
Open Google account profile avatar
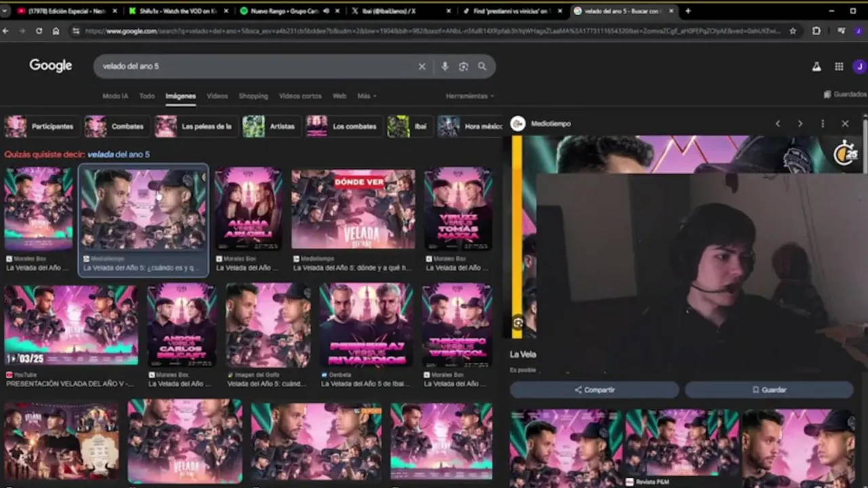click(x=860, y=66)
